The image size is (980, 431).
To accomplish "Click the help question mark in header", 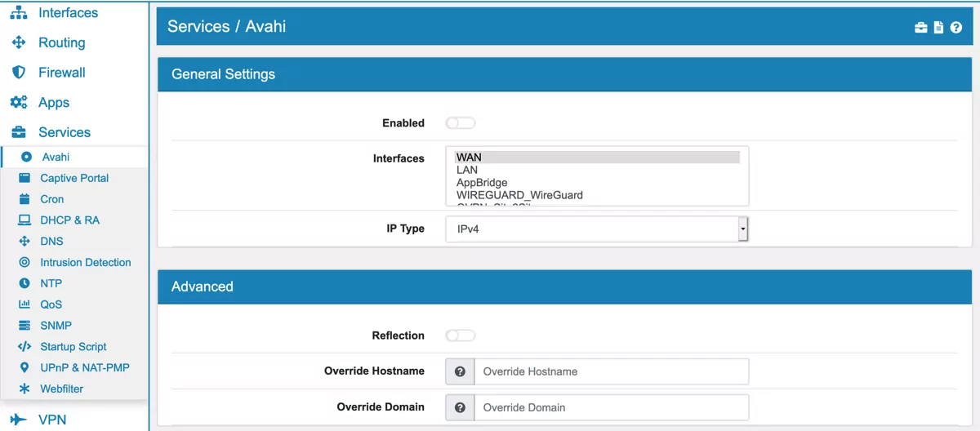I will point(955,28).
